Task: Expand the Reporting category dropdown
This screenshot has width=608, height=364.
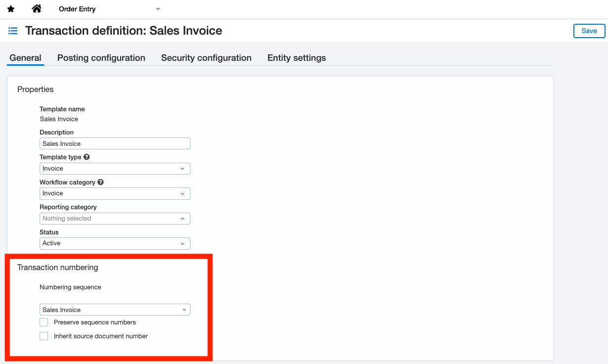Action: (x=115, y=219)
